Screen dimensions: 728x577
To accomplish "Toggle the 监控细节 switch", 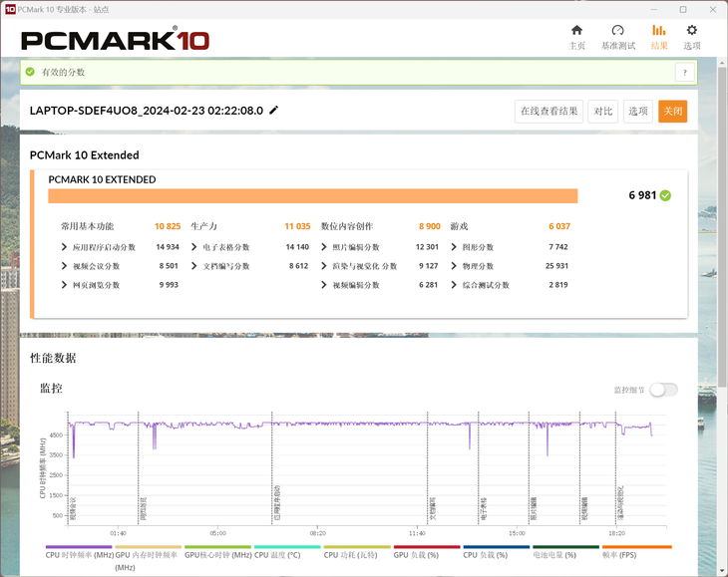I will click(x=663, y=390).
